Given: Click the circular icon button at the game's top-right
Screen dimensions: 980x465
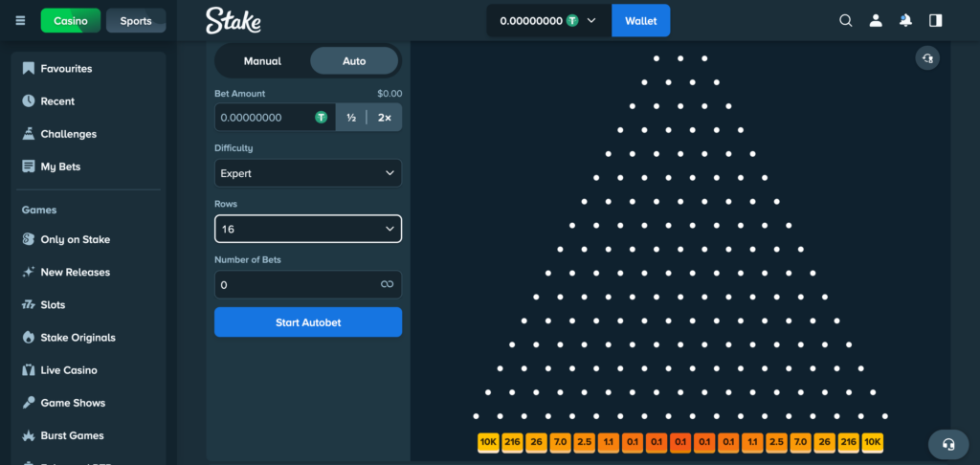Looking at the screenshot, I should (x=927, y=58).
